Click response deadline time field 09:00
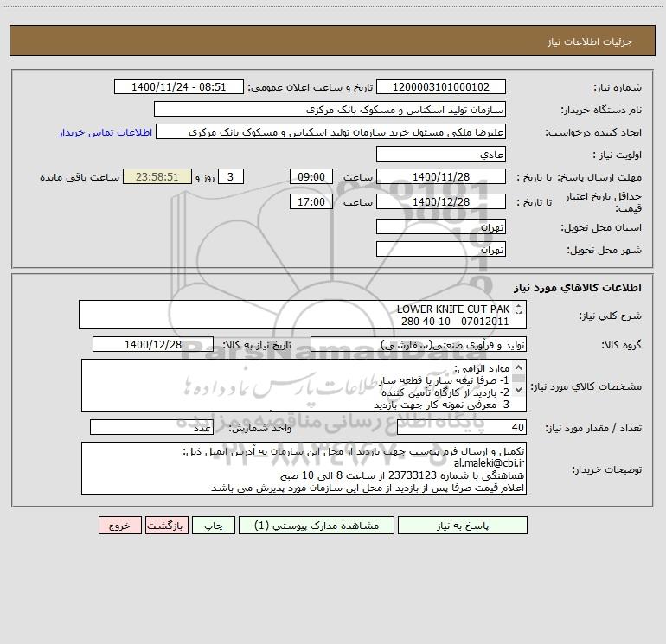The width and height of the screenshot is (666, 644). tap(311, 176)
